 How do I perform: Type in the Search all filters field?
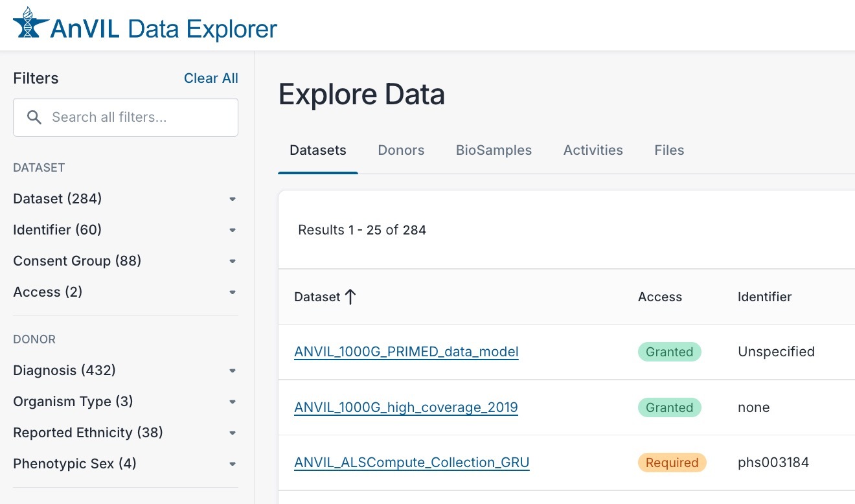coord(136,117)
